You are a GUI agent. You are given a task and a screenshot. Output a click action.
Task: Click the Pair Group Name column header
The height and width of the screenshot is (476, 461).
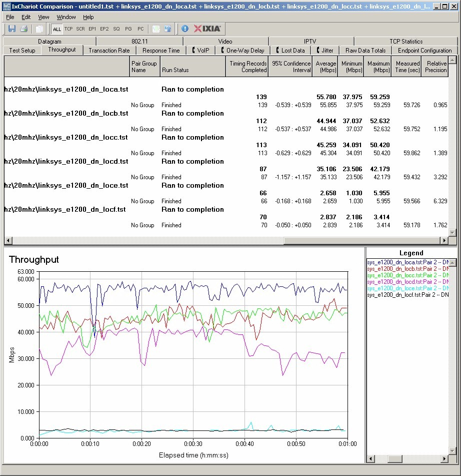pos(144,67)
